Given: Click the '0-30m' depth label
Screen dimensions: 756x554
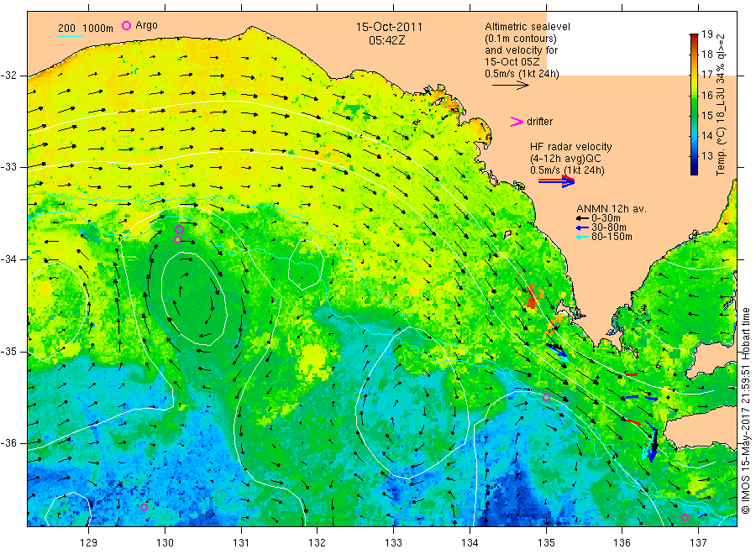Looking at the screenshot, I should [x=606, y=218].
